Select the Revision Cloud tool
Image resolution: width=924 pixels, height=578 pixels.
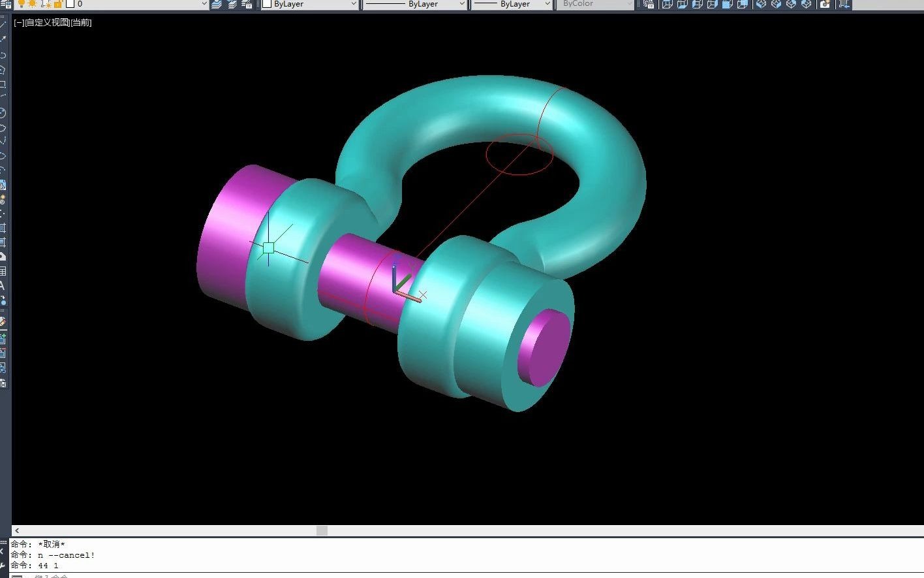[3, 127]
